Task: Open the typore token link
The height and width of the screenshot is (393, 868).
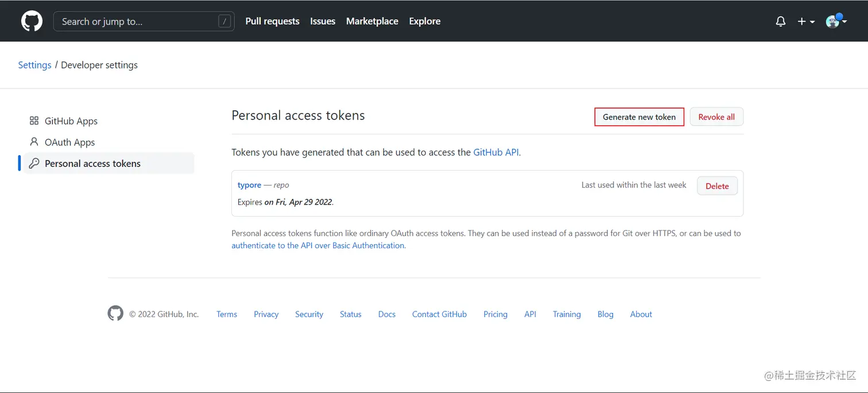Action: (249, 185)
